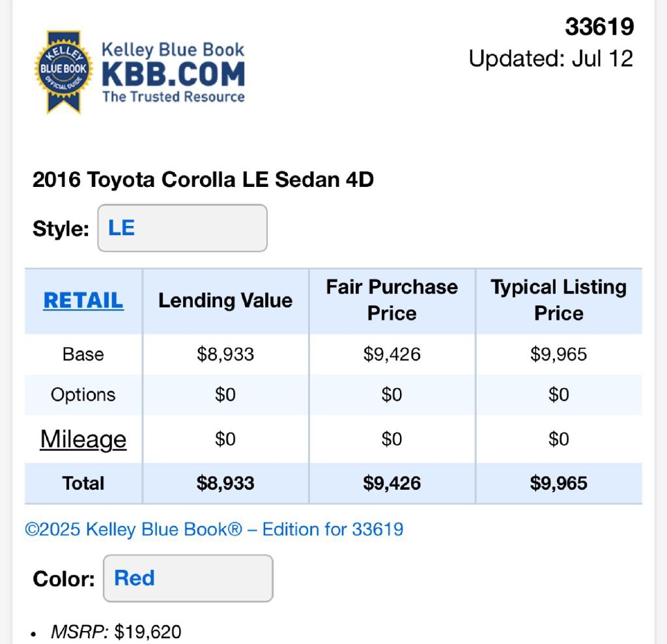Click the ©2025 Kelley Blue Book edition text

[x=214, y=529]
